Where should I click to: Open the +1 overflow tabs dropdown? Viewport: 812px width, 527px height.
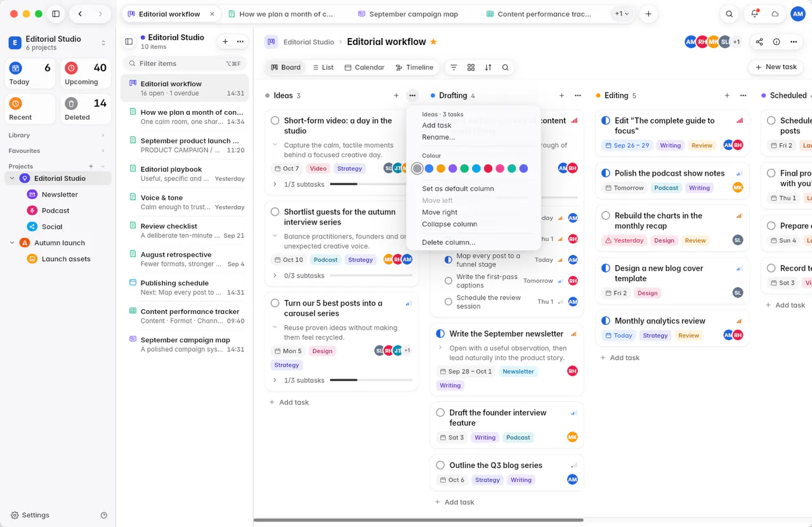point(622,14)
